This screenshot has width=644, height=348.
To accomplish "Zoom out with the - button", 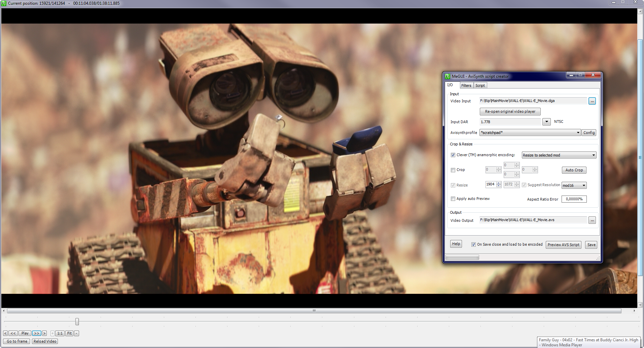I will (x=77, y=333).
